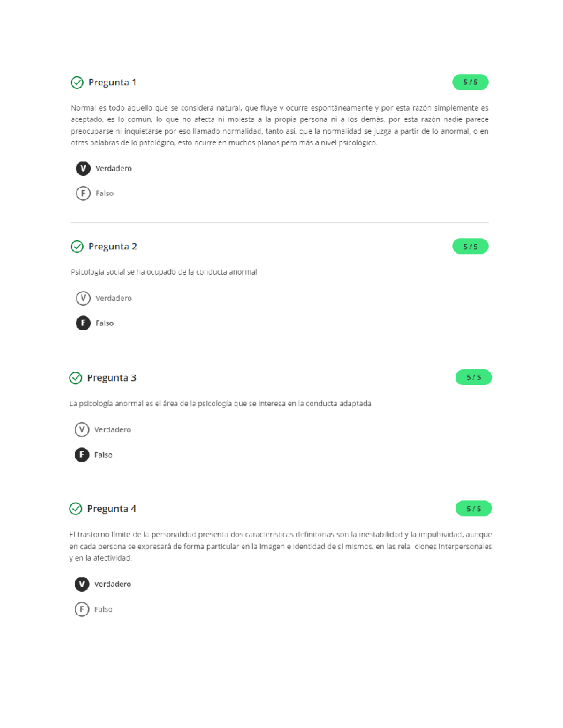Pick the Verdadero circle for Pregunta 3
The width and height of the screenshot is (563, 728).
click(82, 429)
